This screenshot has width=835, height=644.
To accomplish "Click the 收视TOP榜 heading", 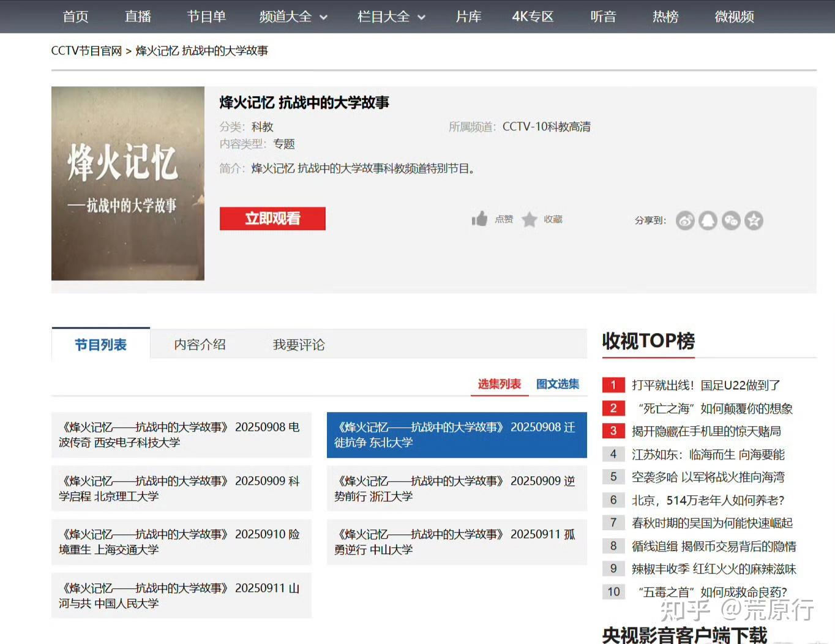I will point(648,340).
